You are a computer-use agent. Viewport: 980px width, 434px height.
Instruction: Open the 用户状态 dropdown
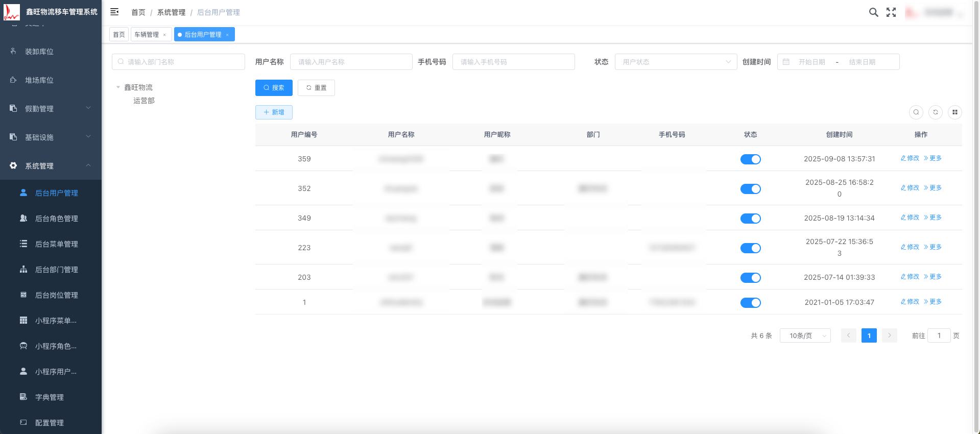click(676, 62)
